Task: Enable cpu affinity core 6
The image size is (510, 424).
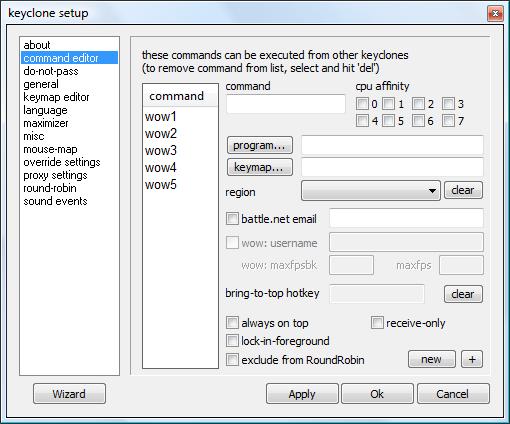Action: click(x=418, y=121)
